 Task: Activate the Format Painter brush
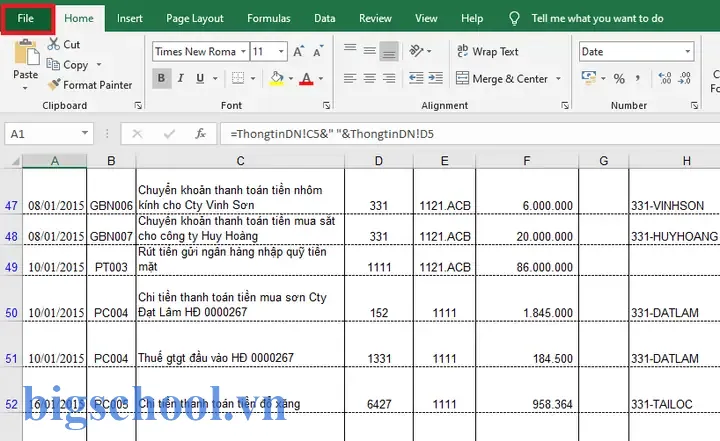tap(90, 85)
